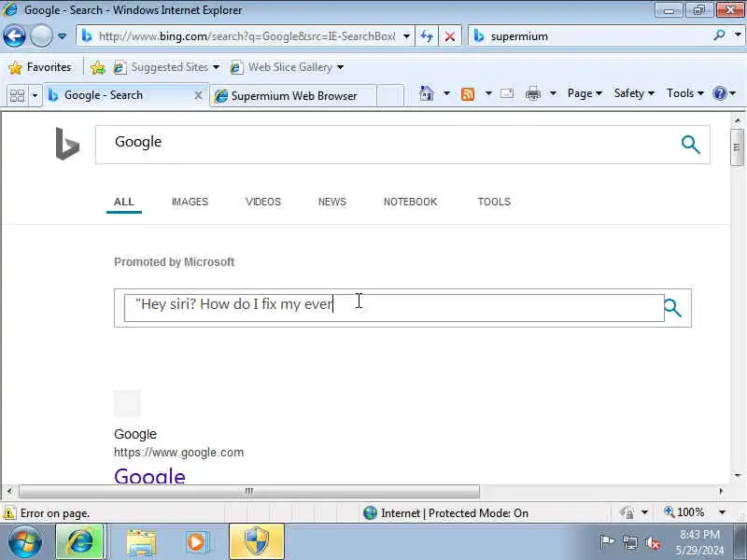Click the Help question mark icon
747x560 pixels.
coord(720,93)
